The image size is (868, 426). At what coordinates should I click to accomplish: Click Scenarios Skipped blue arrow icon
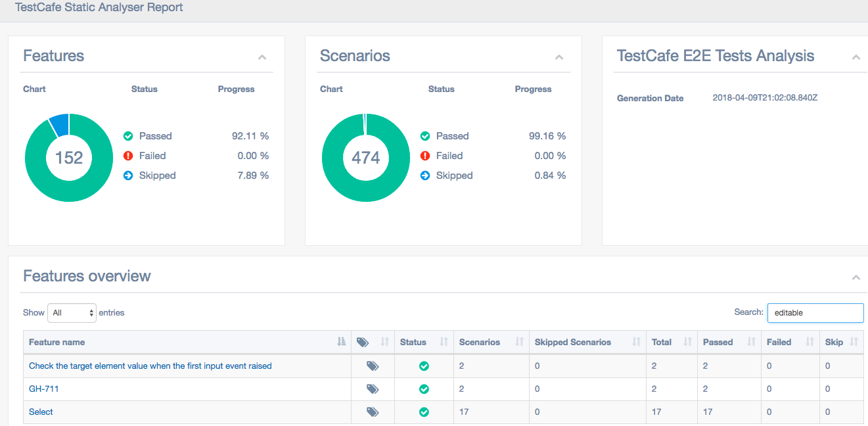[x=425, y=176]
